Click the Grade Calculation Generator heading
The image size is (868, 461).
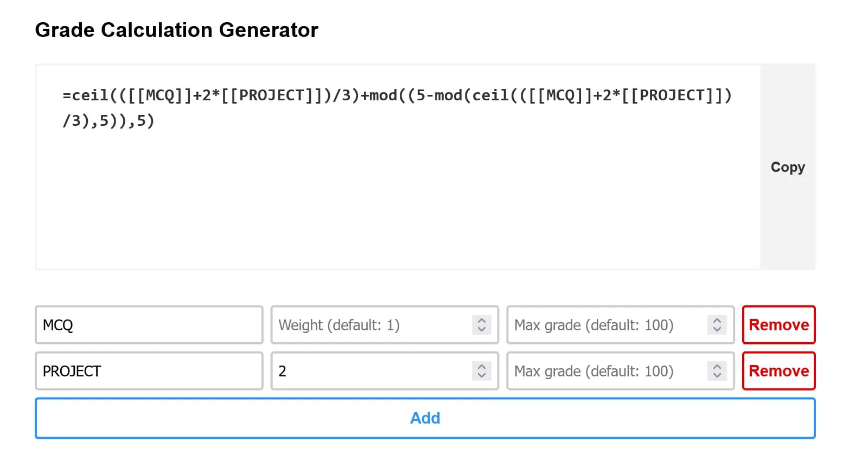176,30
